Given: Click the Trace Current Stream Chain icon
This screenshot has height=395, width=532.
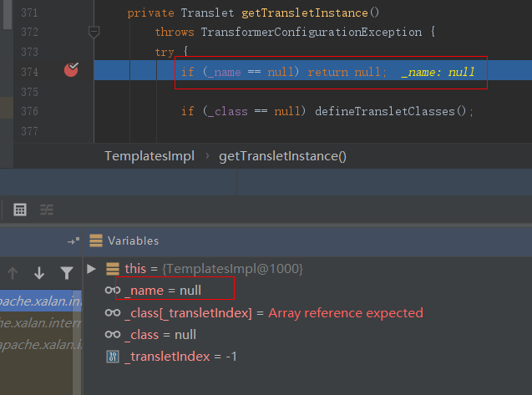Looking at the screenshot, I should pyautogui.click(x=47, y=210).
